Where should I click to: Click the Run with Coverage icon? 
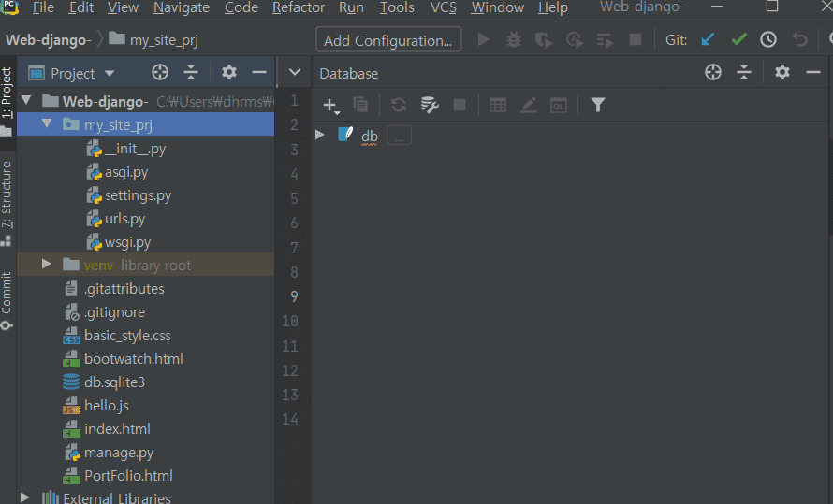544,40
